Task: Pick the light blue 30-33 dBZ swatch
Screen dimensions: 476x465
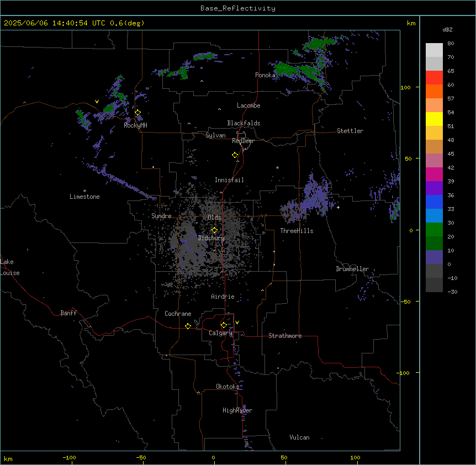Action: coord(434,216)
